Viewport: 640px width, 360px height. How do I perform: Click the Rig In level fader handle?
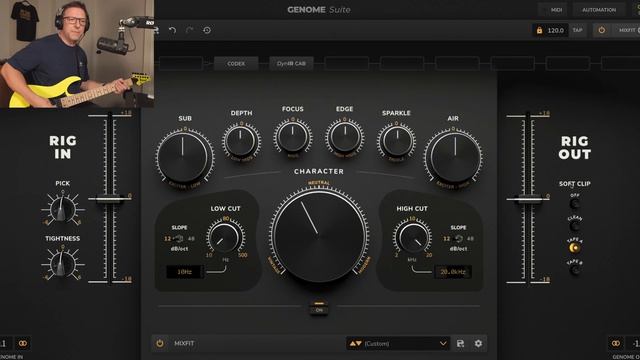(109, 199)
